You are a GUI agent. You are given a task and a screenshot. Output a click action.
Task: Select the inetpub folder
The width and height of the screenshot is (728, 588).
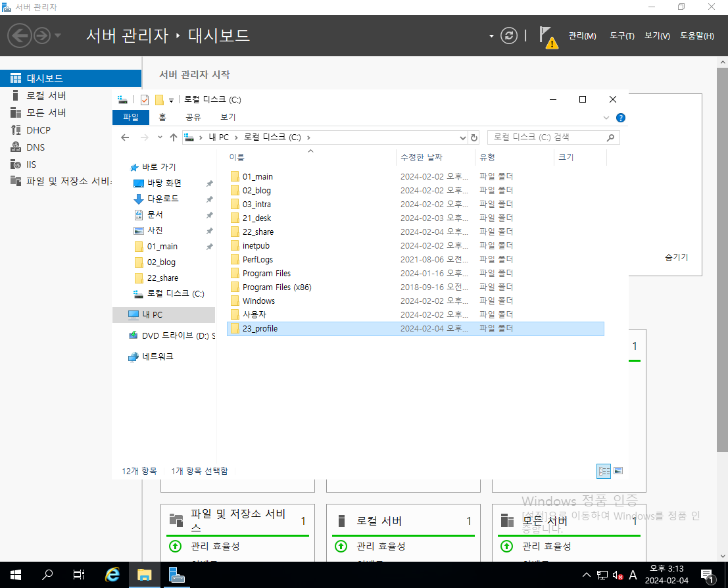416,246
